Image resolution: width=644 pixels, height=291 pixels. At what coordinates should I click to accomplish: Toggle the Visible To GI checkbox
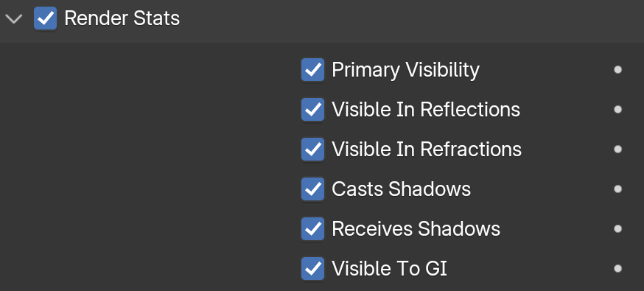(312, 268)
